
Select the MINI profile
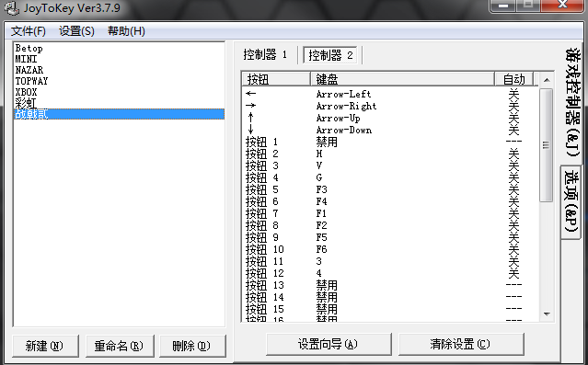119,59
